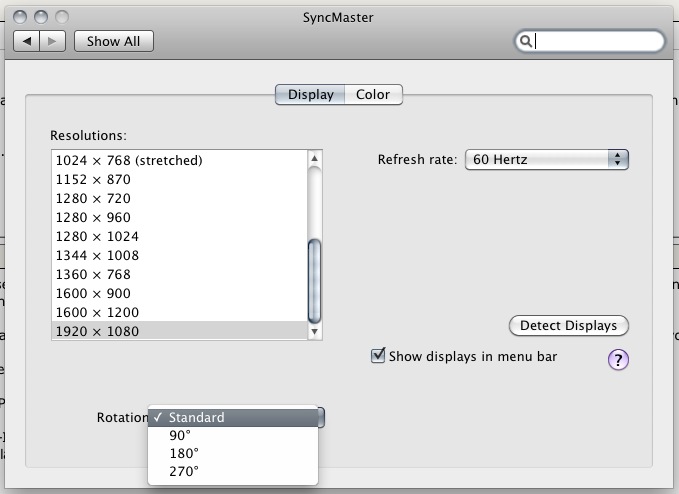Select resolution 1600 × 900
Viewport: 679px width, 494px height.
(x=179, y=294)
